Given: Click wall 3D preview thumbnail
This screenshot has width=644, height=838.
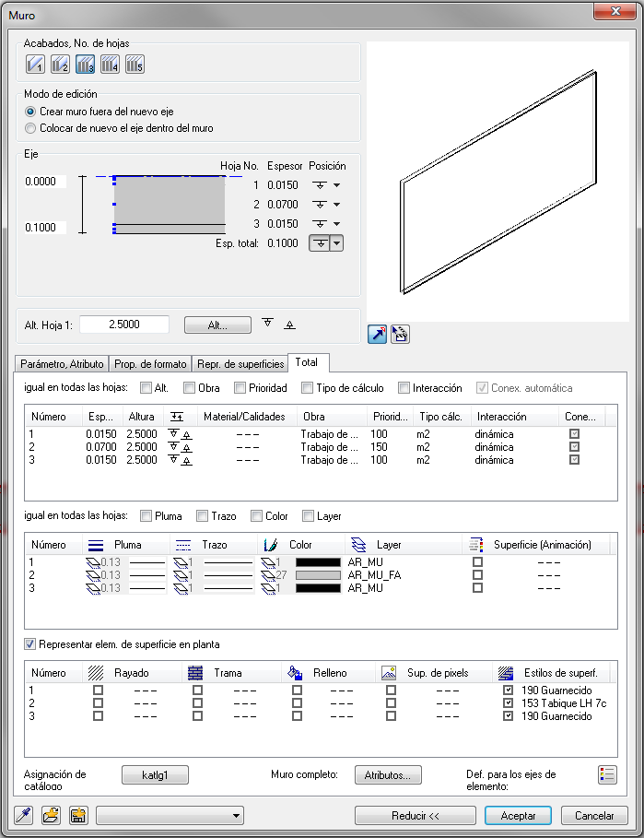Looking at the screenshot, I should [498, 182].
